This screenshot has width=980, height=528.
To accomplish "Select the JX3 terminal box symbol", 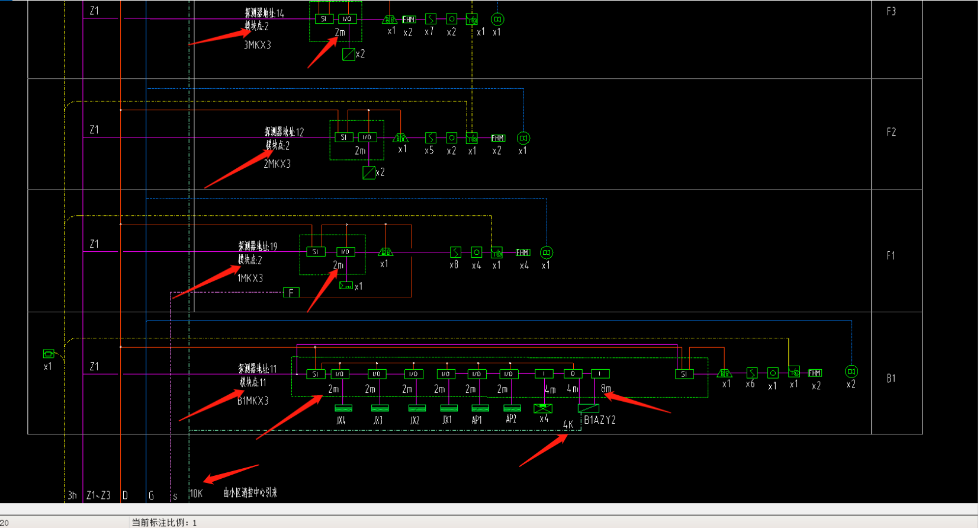I will point(380,408).
